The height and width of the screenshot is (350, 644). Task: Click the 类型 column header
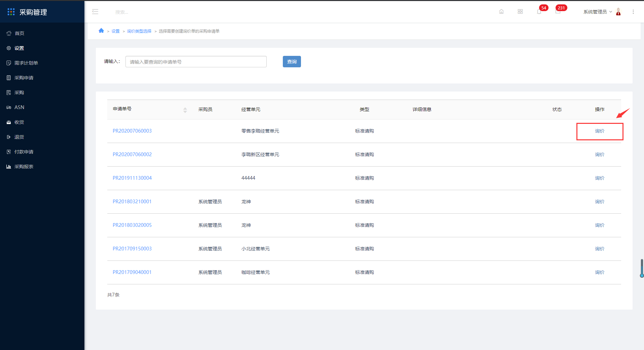[365, 109]
